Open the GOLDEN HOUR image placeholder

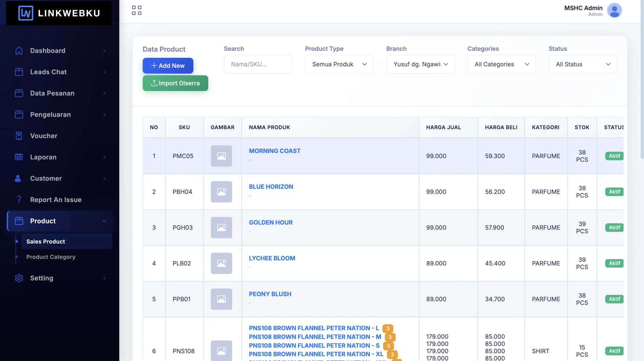221,227
